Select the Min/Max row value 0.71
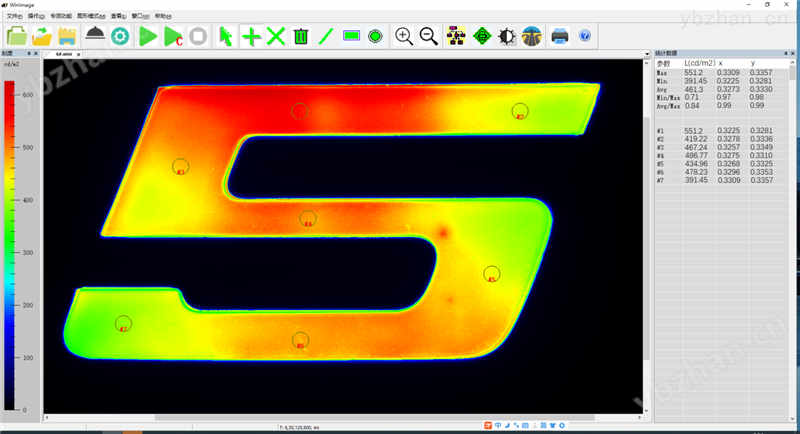800x434 pixels. [x=691, y=97]
